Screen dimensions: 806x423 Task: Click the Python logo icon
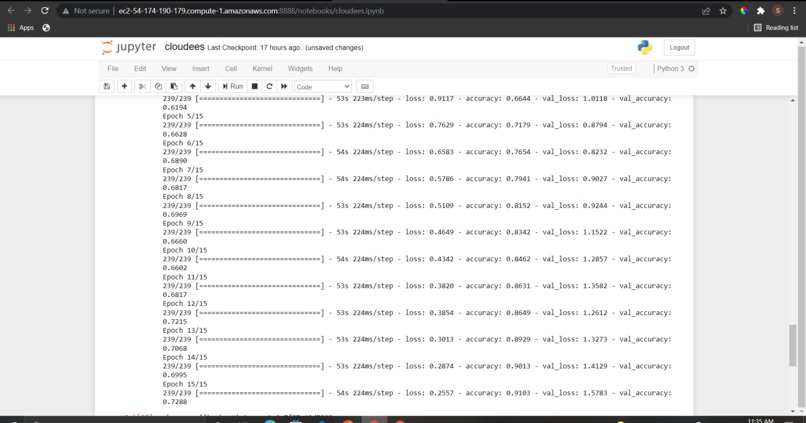click(x=645, y=47)
